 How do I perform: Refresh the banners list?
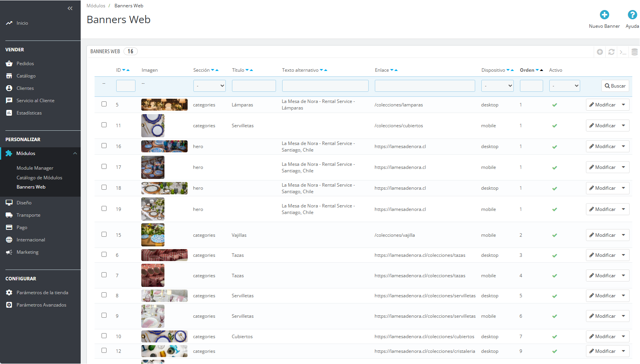click(x=611, y=52)
